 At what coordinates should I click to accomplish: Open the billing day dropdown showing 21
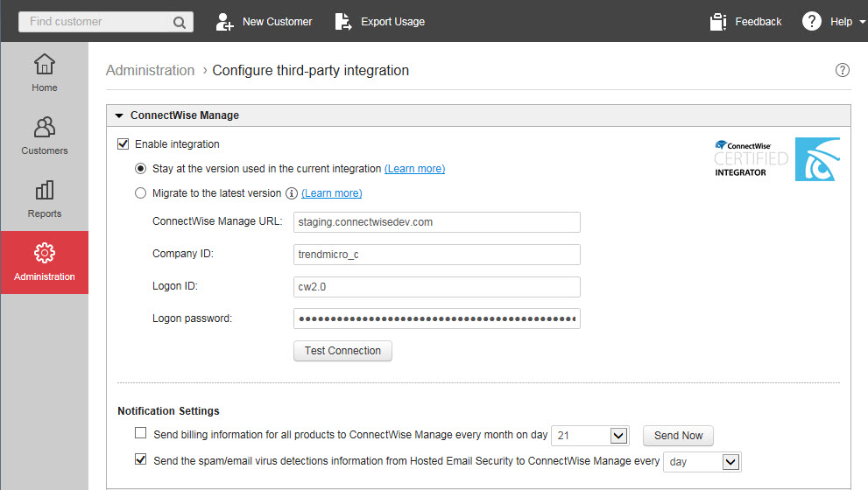(x=619, y=436)
